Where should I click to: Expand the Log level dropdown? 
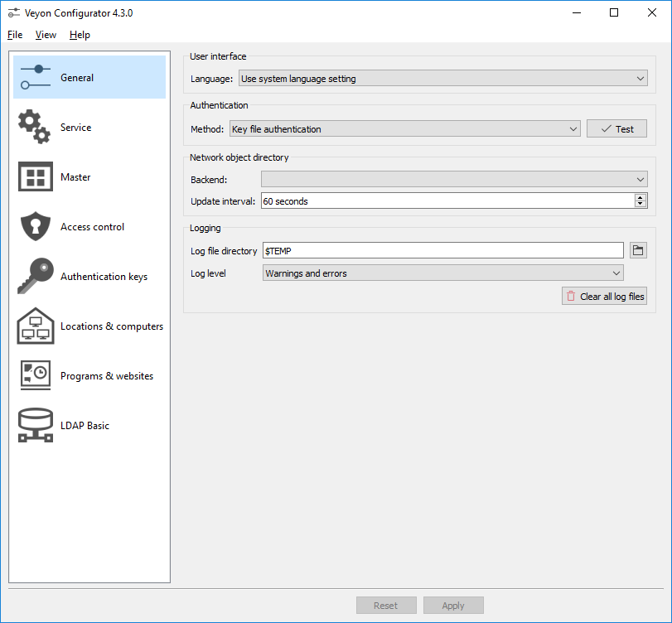pyautogui.click(x=442, y=273)
